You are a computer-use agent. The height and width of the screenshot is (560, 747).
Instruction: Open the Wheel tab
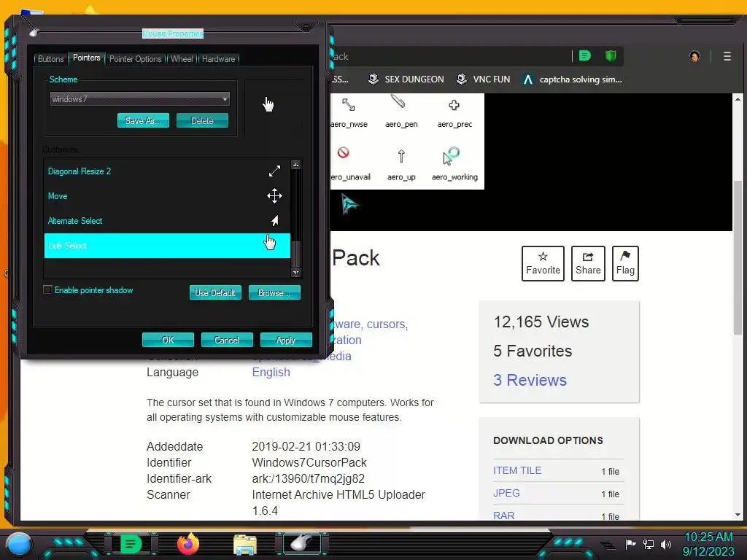click(182, 59)
